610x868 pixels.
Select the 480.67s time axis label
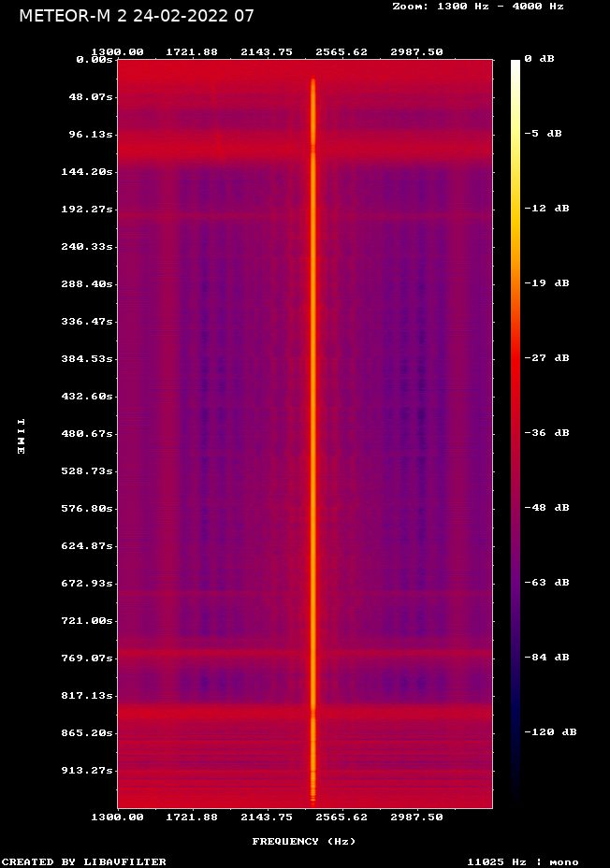pyautogui.click(x=87, y=433)
